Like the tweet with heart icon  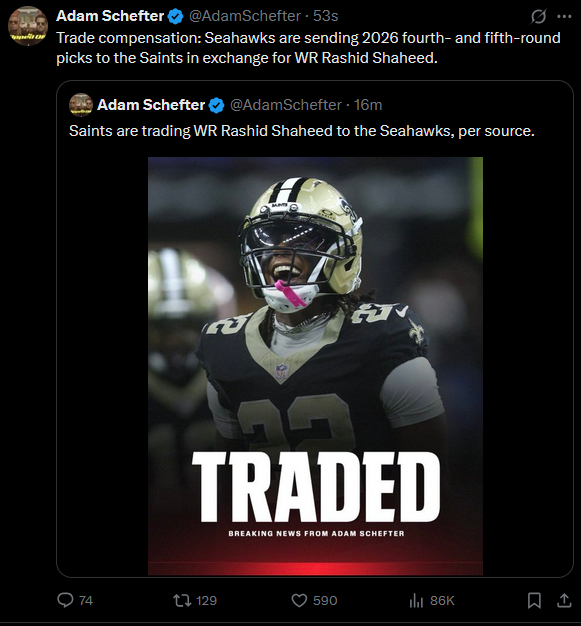(299, 600)
